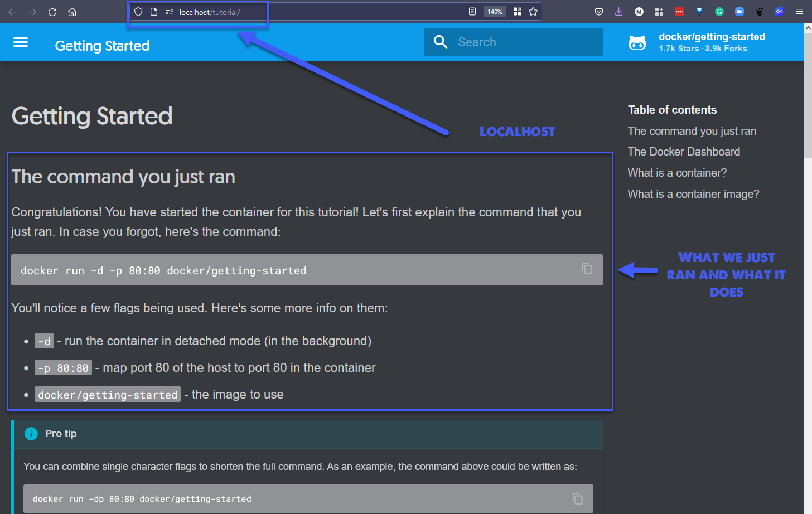Open the Grammarly extension icon
This screenshot has width=812, height=514.
(x=719, y=11)
